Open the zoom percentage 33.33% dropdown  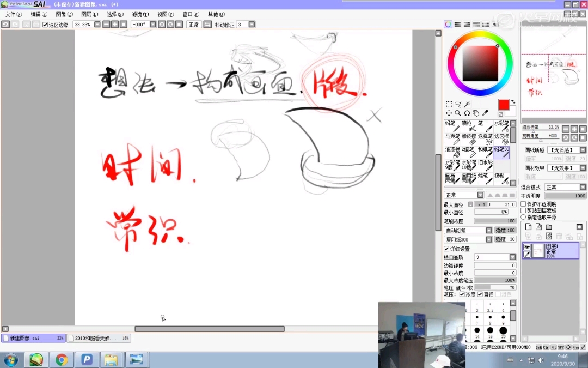click(97, 25)
